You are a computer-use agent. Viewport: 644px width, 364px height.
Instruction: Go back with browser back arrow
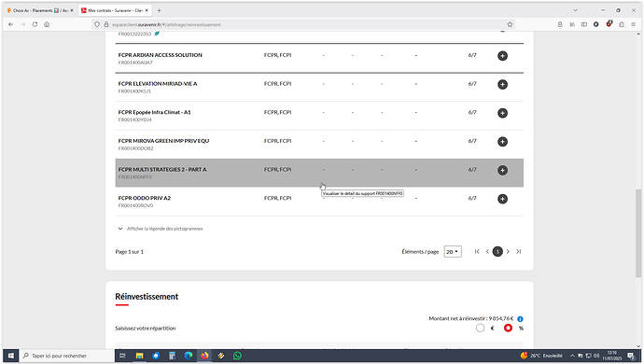coord(11,24)
